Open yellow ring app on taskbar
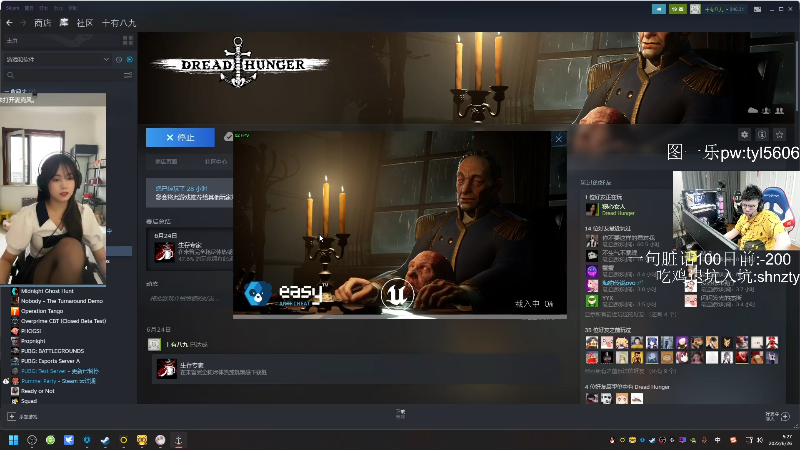 pos(123,440)
